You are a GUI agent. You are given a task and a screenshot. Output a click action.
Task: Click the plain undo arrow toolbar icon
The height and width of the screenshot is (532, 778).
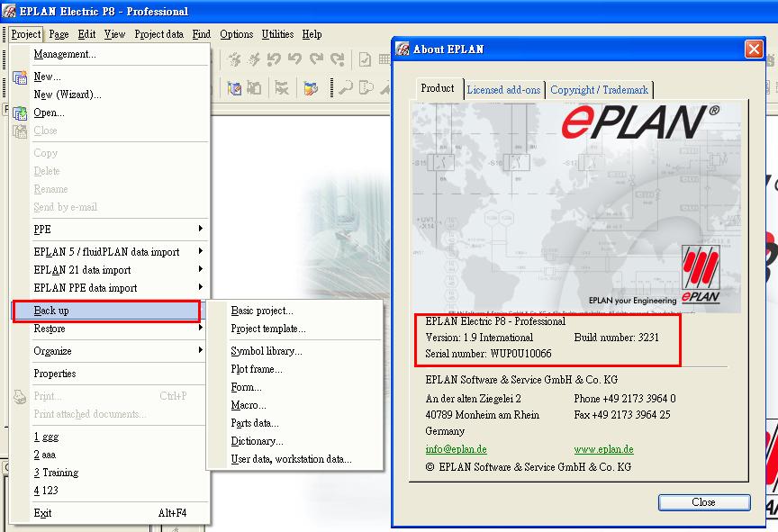click(294, 59)
